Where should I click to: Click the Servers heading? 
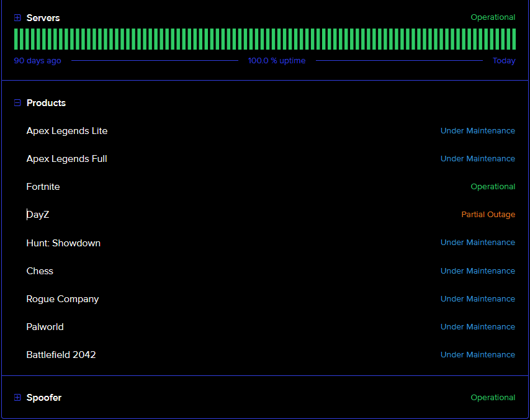(43, 18)
